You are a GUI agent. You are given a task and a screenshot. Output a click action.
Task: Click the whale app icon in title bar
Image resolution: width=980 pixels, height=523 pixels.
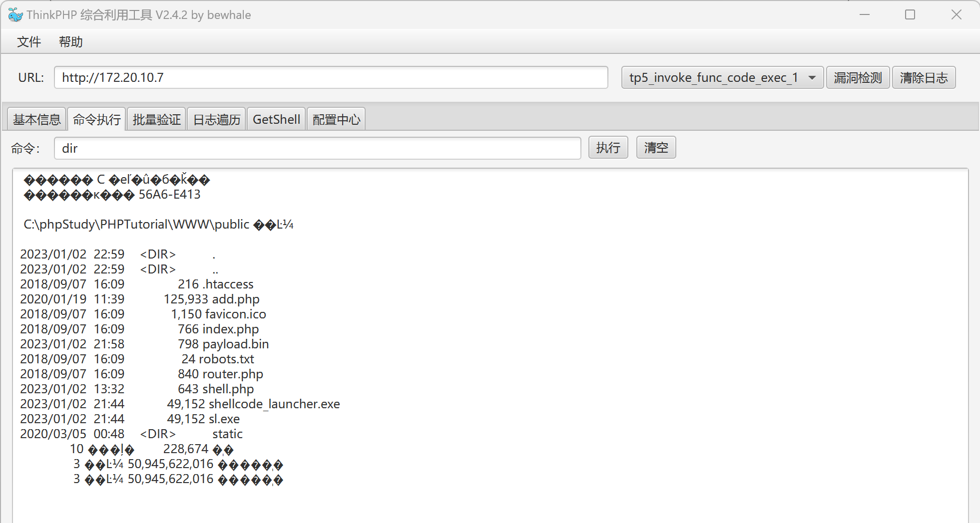15,15
